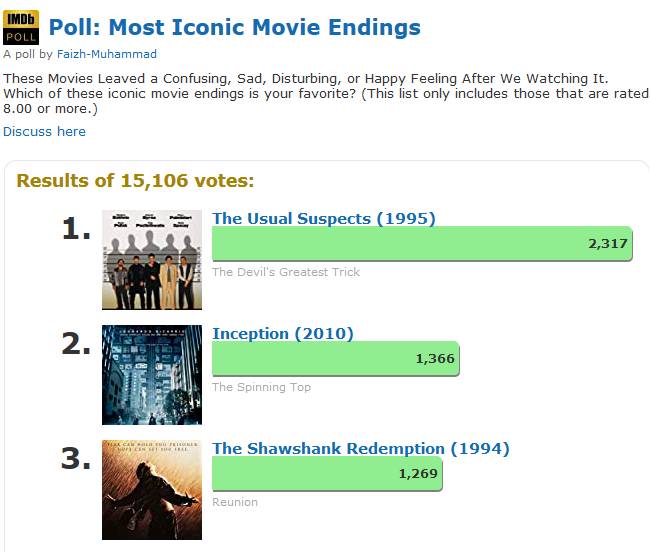The width and height of the screenshot is (650, 553).
Task: Click the rank number 2 label
Action: point(76,344)
